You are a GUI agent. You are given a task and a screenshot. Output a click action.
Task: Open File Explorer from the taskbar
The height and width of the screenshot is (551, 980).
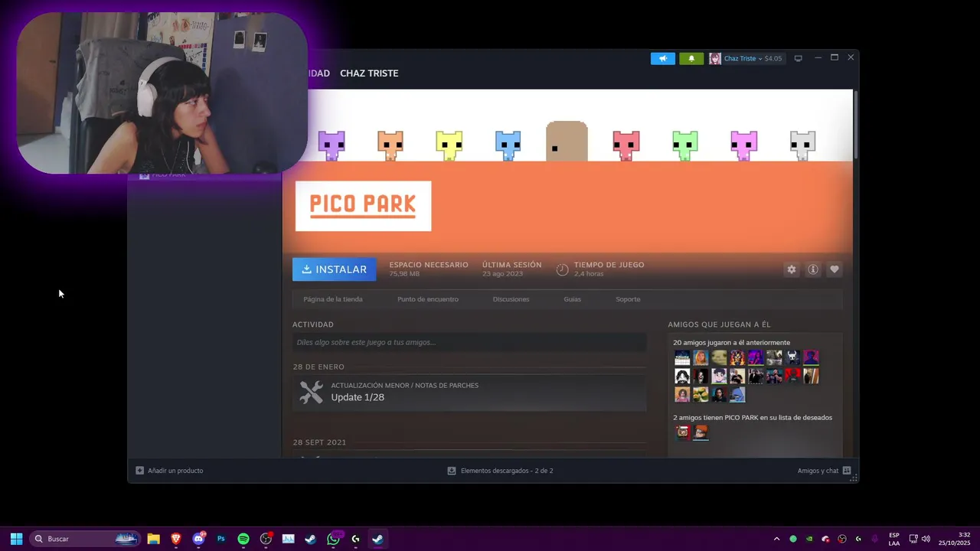[153, 539]
